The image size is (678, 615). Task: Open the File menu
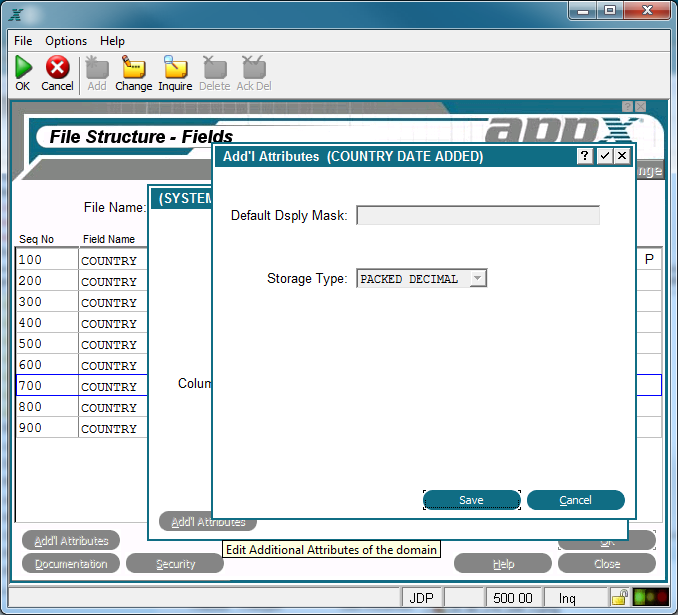23,41
